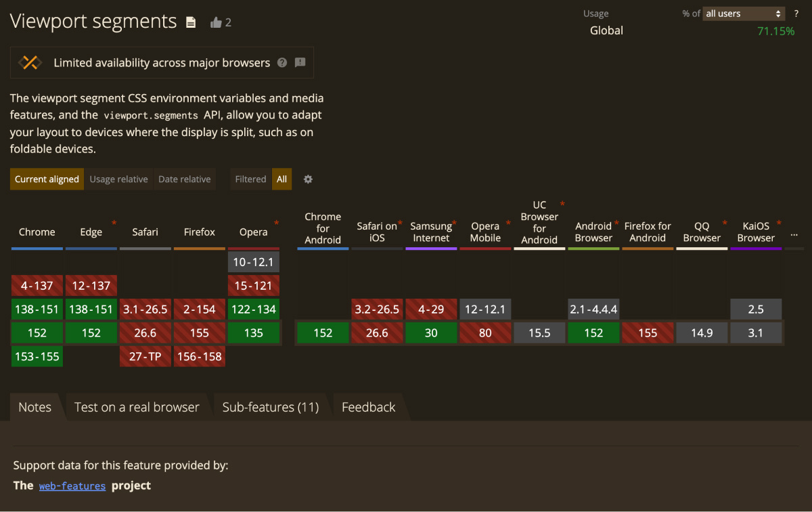Screen dimensions: 812x512
Task: Click Samsung Internet 30 cell
Action: pos(431,333)
